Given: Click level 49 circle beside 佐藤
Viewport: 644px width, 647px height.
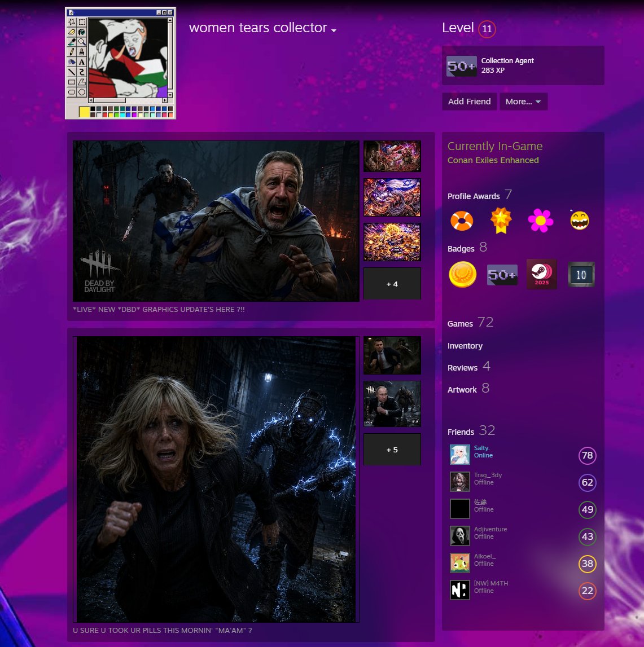Looking at the screenshot, I should coord(587,509).
